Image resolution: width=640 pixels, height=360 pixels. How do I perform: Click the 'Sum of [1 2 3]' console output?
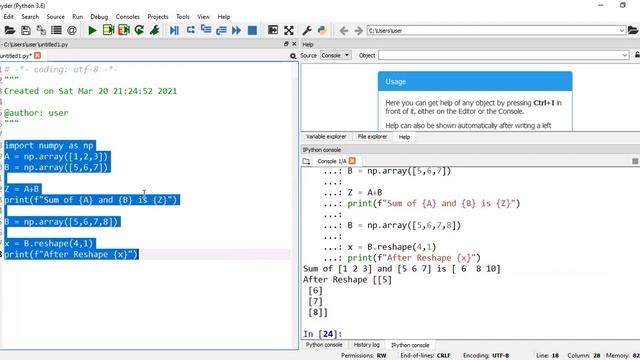click(401, 269)
